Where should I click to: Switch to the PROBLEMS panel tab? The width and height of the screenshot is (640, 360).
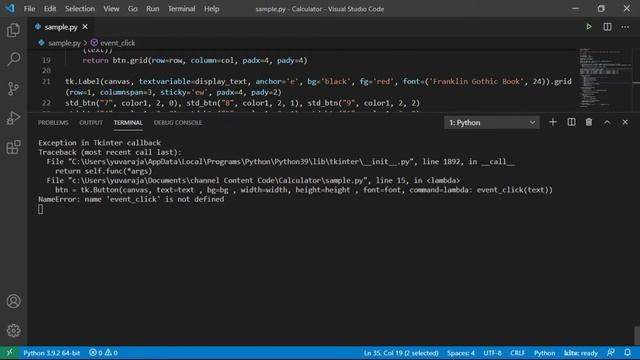pyautogui.click(x=53, y=122)
